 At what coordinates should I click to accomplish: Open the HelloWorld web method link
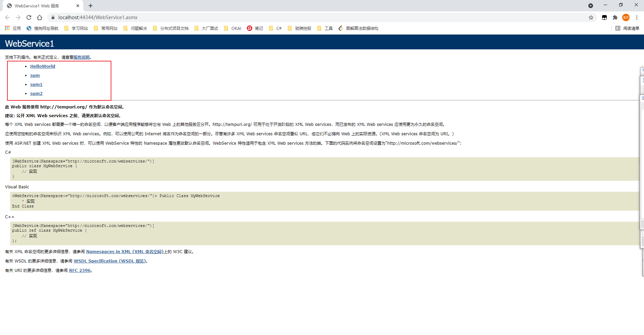[43, 66]
